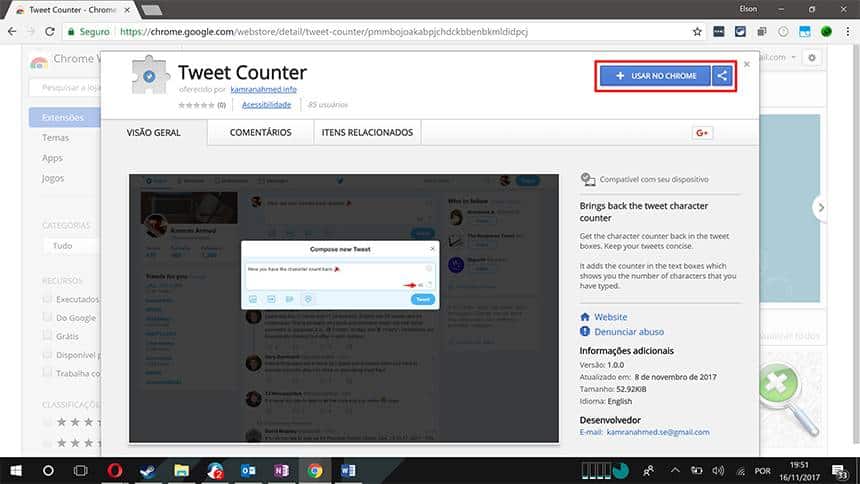Reload the page
Screen dimensions: 860x484
pos(50,32)
